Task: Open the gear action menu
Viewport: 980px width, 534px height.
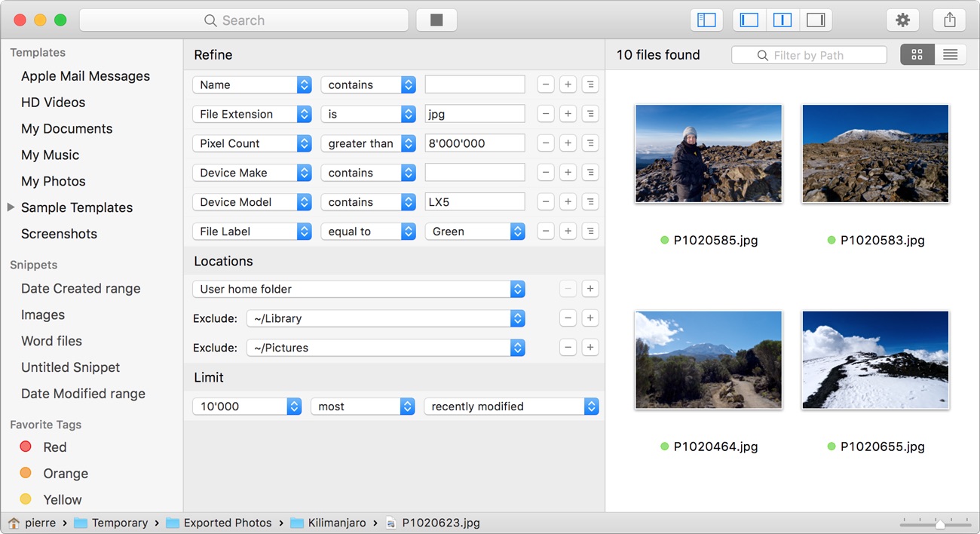Action: [902, 20]
